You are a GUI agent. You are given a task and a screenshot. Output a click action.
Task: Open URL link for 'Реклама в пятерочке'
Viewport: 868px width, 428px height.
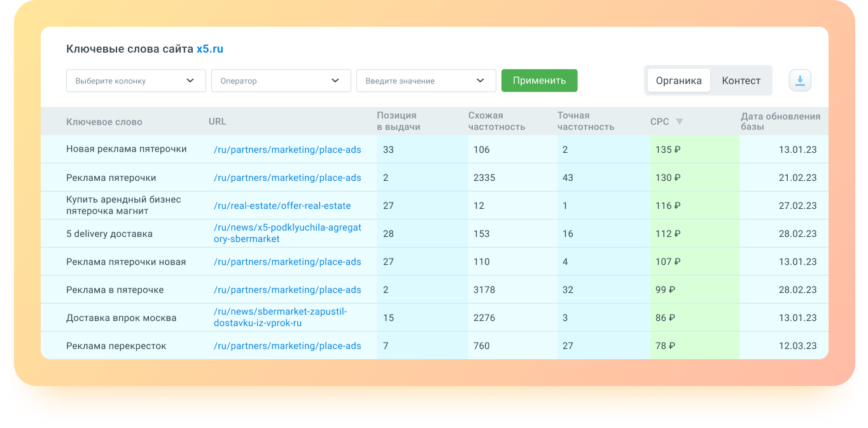(x=288, y=290)
